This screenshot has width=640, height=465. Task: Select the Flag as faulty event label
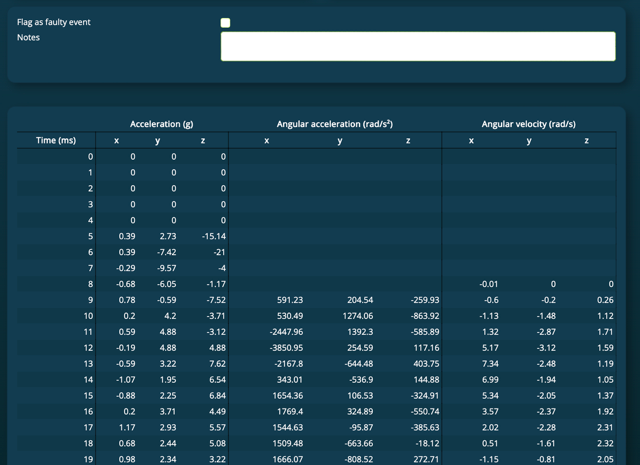pyautogui.click(x=53, y=22)
